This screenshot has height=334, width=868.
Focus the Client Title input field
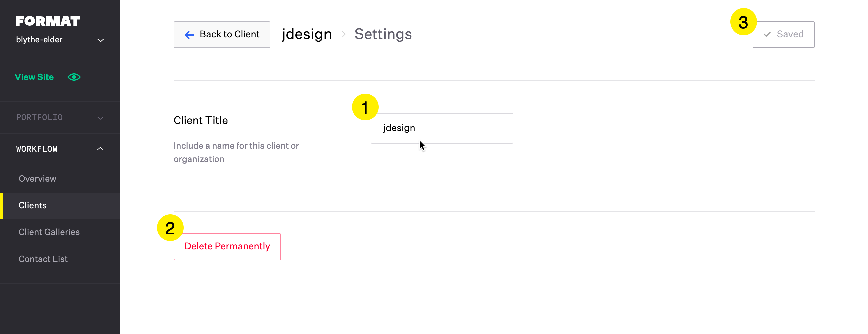tap(442, 128)
